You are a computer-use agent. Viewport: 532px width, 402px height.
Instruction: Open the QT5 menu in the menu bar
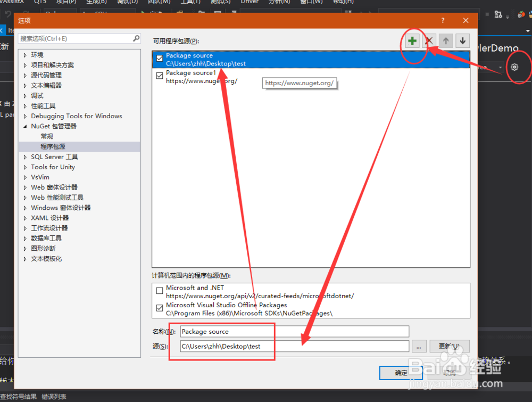[40, 2]
